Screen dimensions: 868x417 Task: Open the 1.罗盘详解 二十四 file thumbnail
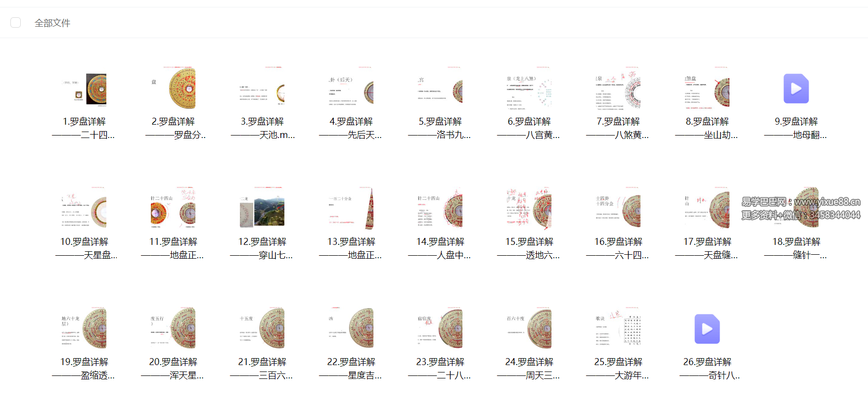84,89
